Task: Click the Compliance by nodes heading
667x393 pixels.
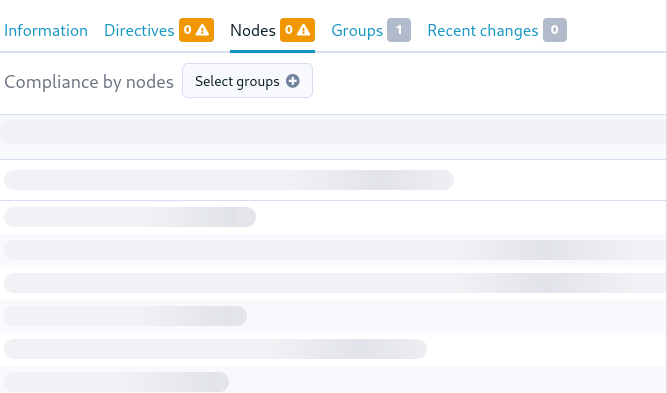Action: coord(89,82)
